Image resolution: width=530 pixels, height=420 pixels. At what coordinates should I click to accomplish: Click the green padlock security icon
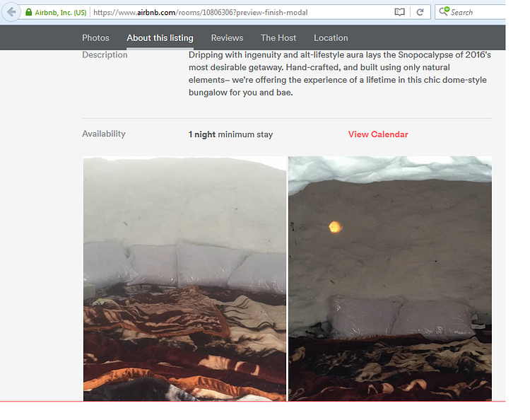(29, 13)
